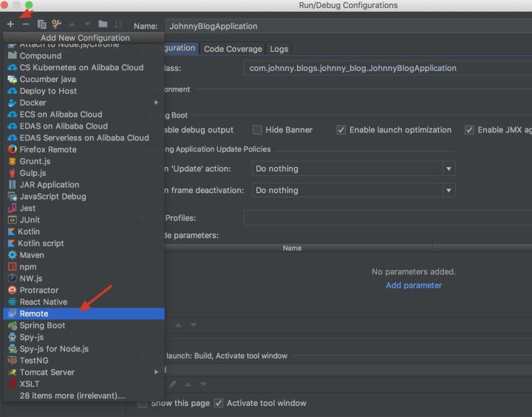Click the Kotlin icon
This screenshot has height=417, width=532.
tap(11, 231)
